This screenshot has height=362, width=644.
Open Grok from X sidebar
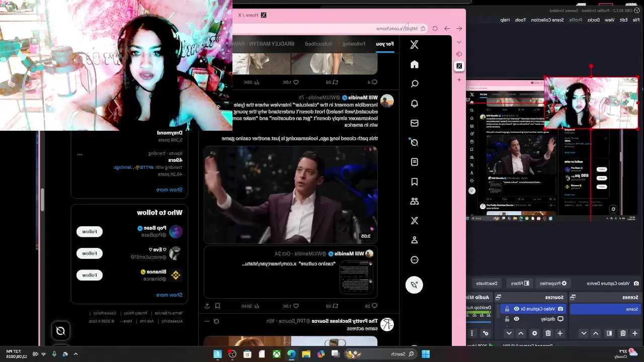[x=414, y=142]
